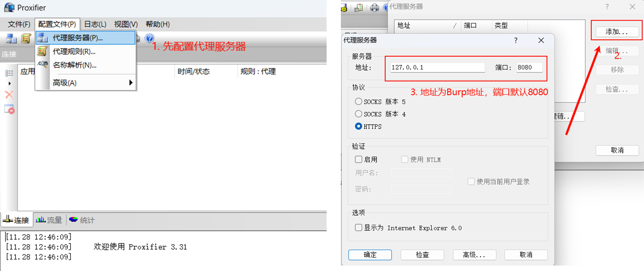This screenshot has height=271, width=644.
Task: Select the HTTPS protocol radio button
Action: tap(358, 126)
